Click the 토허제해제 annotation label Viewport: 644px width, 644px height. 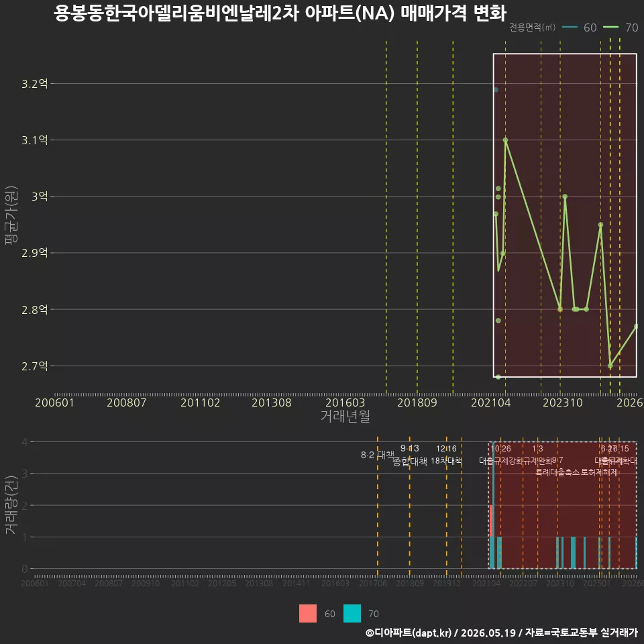click(x=600, y=472)
